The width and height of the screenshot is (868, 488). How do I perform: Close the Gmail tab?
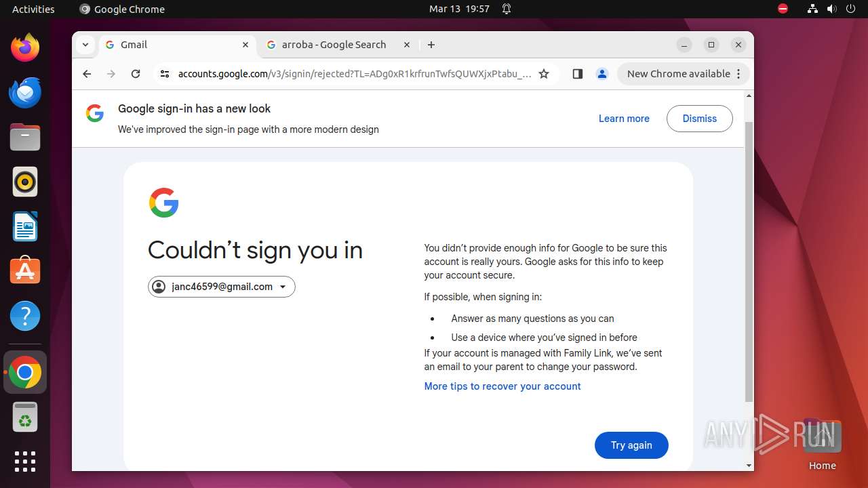[x=245, y=45]
